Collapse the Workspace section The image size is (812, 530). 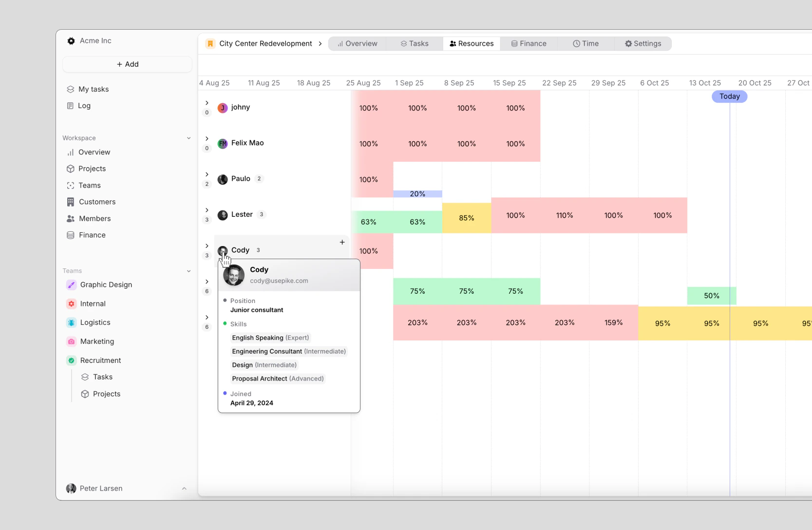[x=189, y=138]
